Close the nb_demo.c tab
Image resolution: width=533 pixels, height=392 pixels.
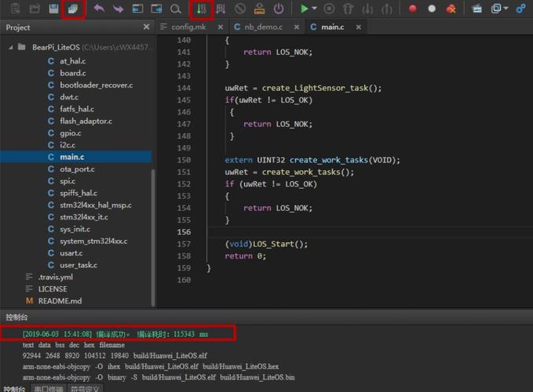297,27
